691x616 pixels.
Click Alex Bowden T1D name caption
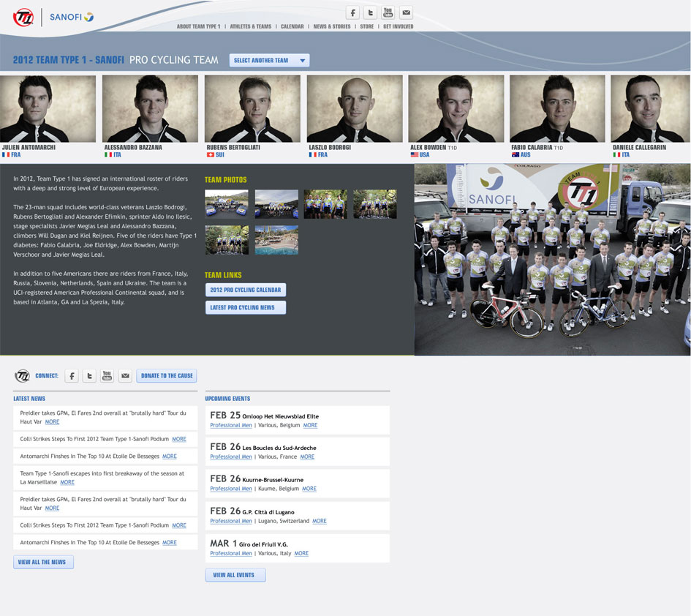(x=434, y=148)
